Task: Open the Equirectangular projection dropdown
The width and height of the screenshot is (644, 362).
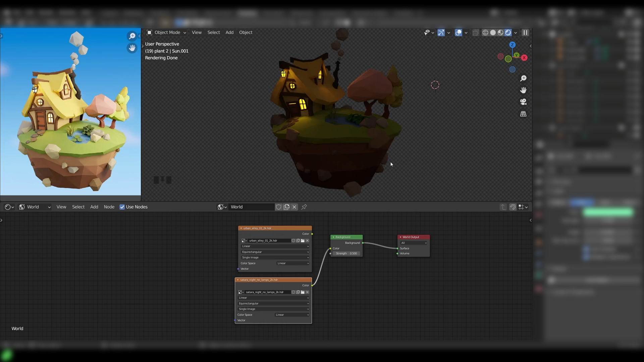Action: [274, 252]
